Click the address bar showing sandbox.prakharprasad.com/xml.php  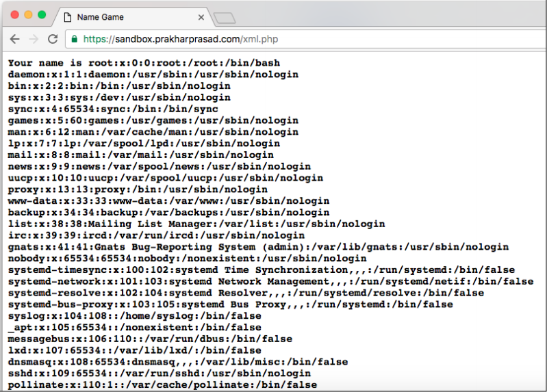point(305,39)
